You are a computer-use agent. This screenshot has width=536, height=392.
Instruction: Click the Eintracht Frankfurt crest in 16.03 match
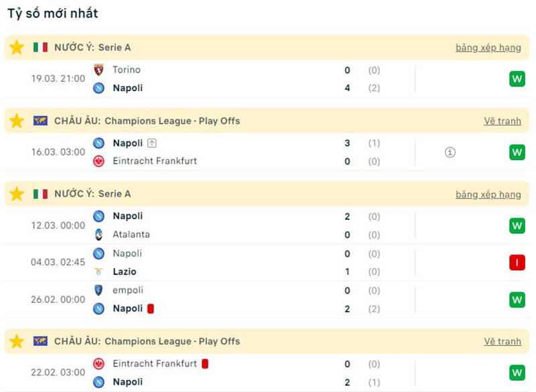pos(98,161)
